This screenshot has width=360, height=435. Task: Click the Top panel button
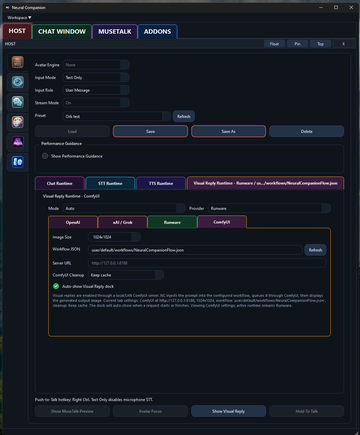point(320,44)
